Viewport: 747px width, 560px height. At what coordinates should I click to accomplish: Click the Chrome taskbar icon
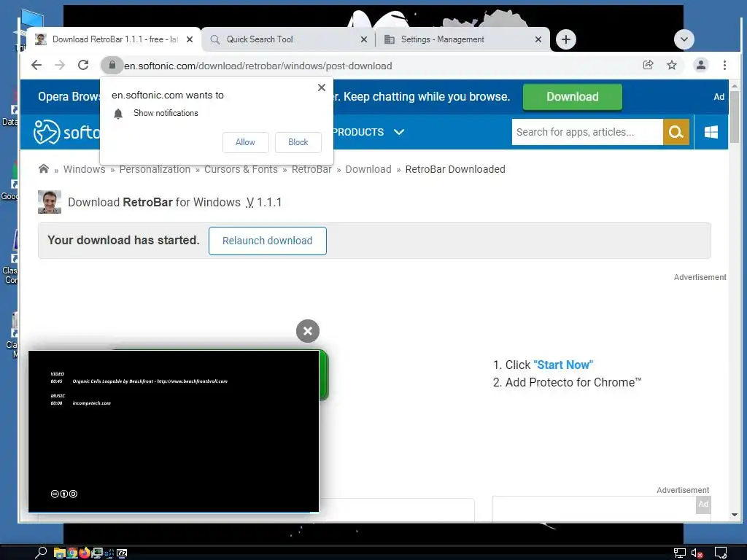tap(72, 553)
